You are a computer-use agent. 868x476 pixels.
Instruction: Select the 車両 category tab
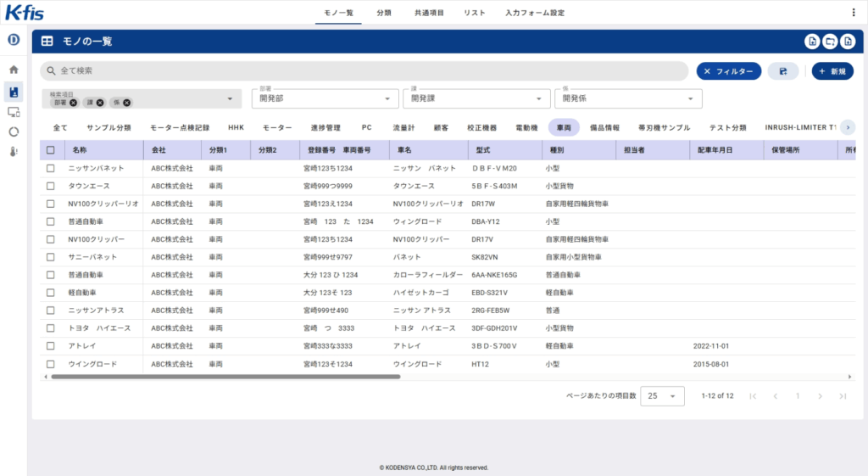(564, 127)
